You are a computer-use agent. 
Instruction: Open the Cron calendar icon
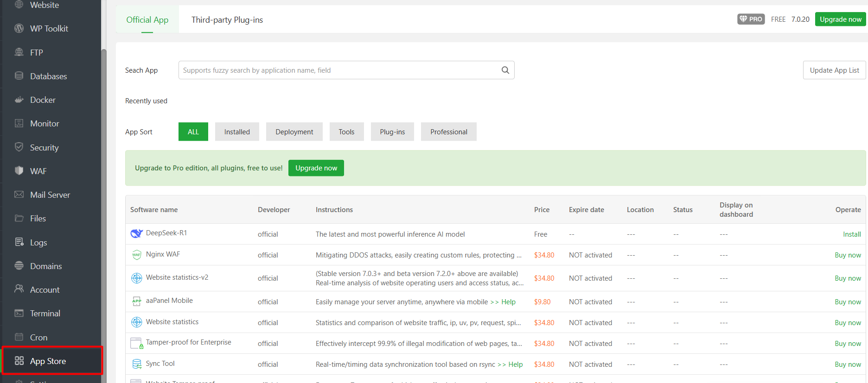[x=19, y=337]
